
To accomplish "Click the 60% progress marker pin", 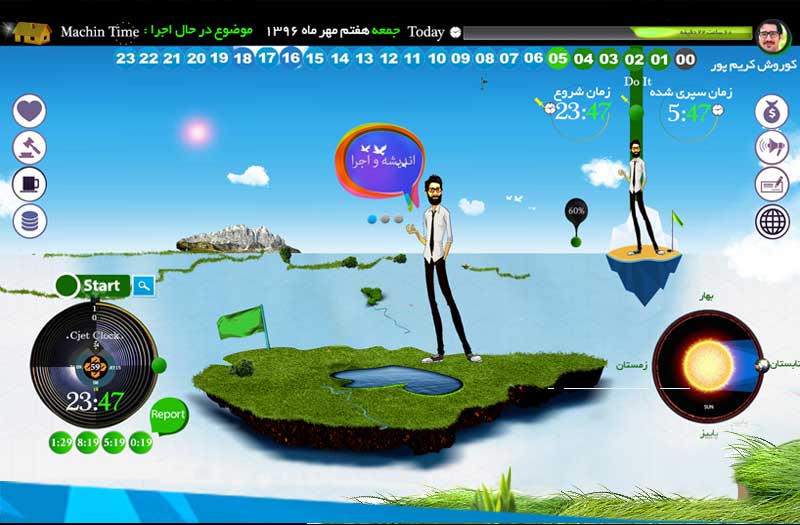I will [x=576, y=213].
